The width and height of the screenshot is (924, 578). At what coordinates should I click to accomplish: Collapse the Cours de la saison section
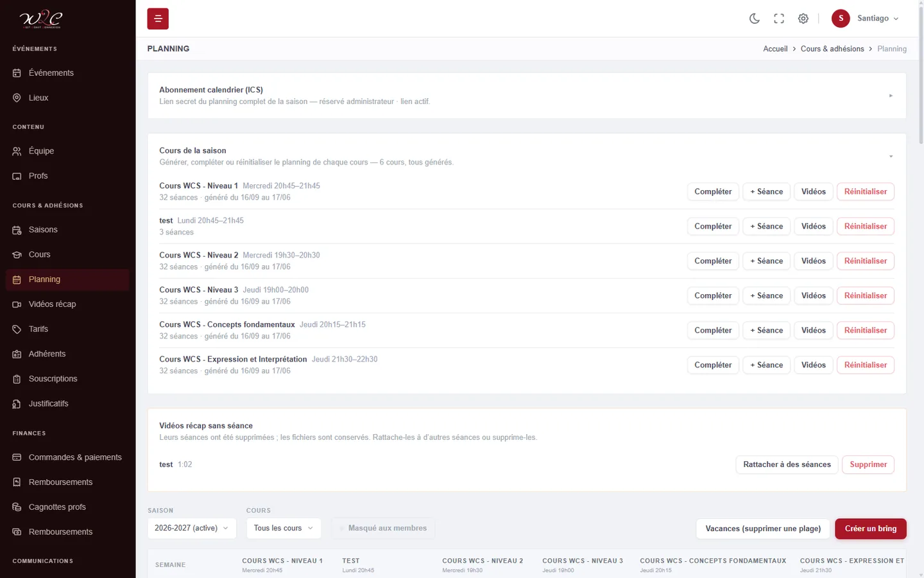[891, 156]
